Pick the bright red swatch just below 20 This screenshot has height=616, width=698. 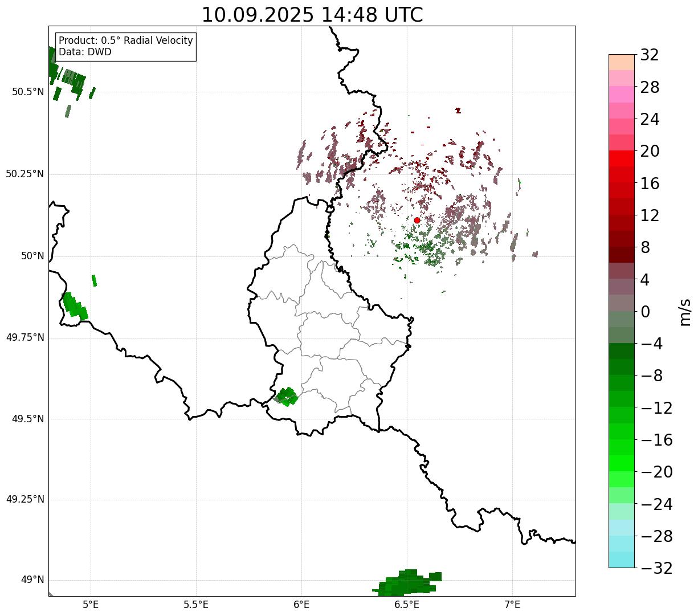click(x=622, y=159)
